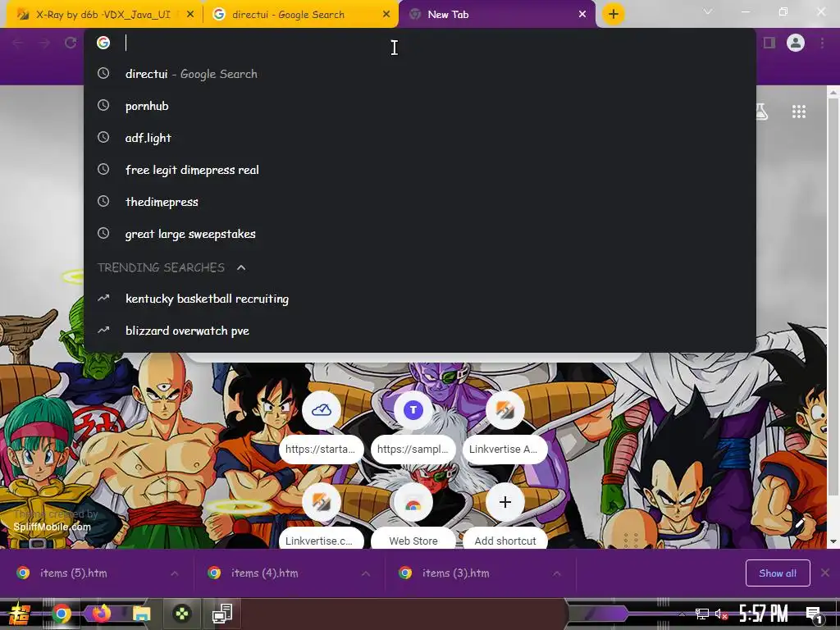Image resolution: width=840 pixels, height=630 pixels.
Task: Open File Explorer from the taskbar
Action: [x=141, y=614]
